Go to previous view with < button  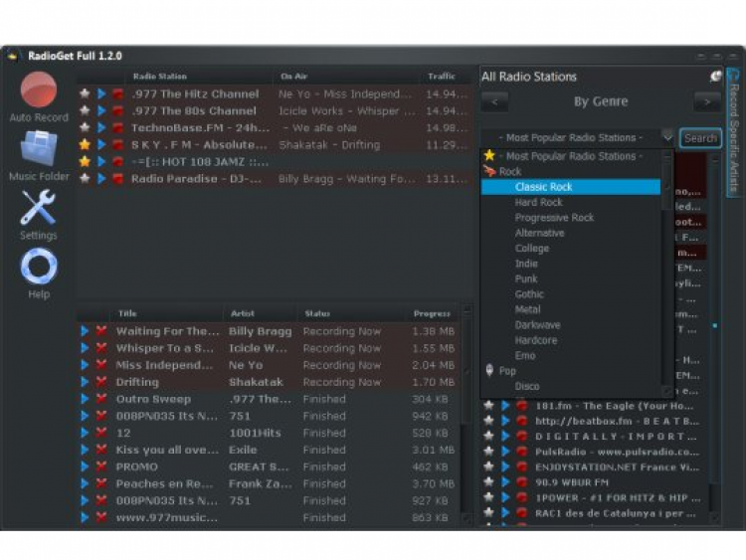494,101
